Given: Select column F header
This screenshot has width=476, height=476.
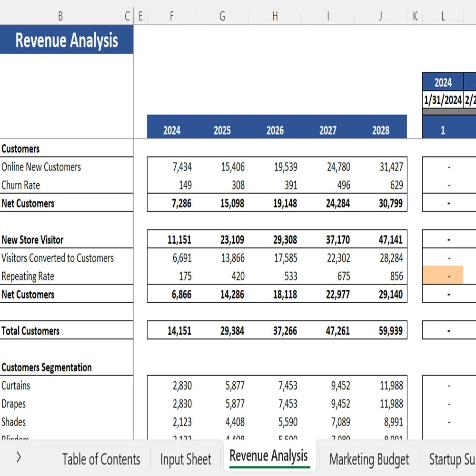Looking at the screenshot, I should [x=171, y=16].
